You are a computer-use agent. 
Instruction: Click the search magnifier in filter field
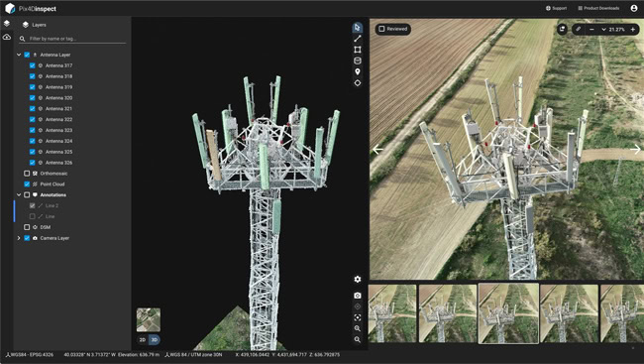tap(23, 39)
